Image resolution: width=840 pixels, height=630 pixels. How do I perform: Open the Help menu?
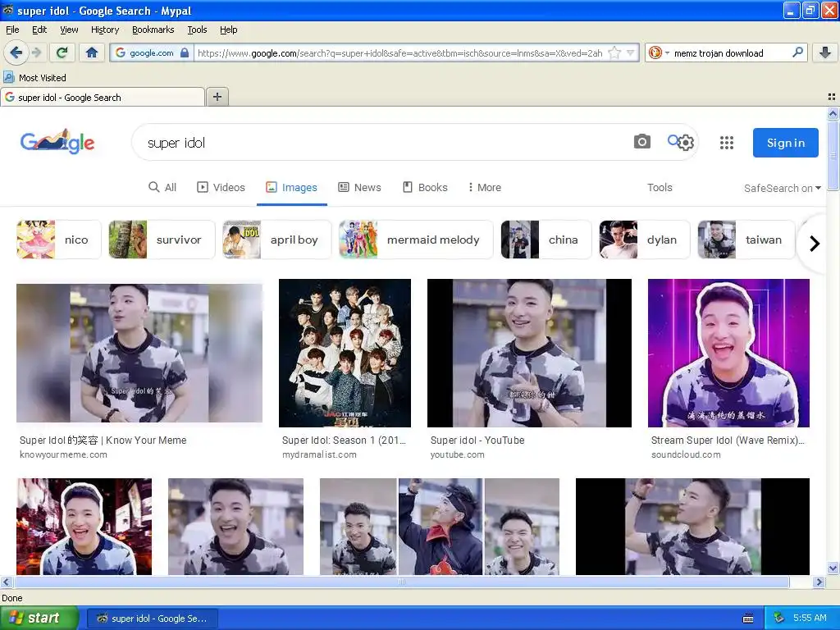pos(228,30)
